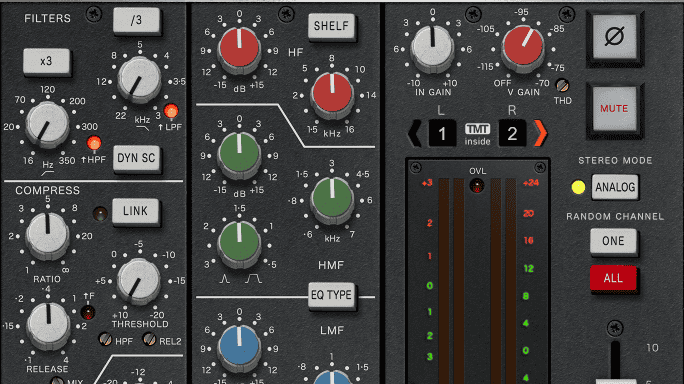684x384 pixels.
Task: Click the TMT inside logo
Action: (477, 134)
